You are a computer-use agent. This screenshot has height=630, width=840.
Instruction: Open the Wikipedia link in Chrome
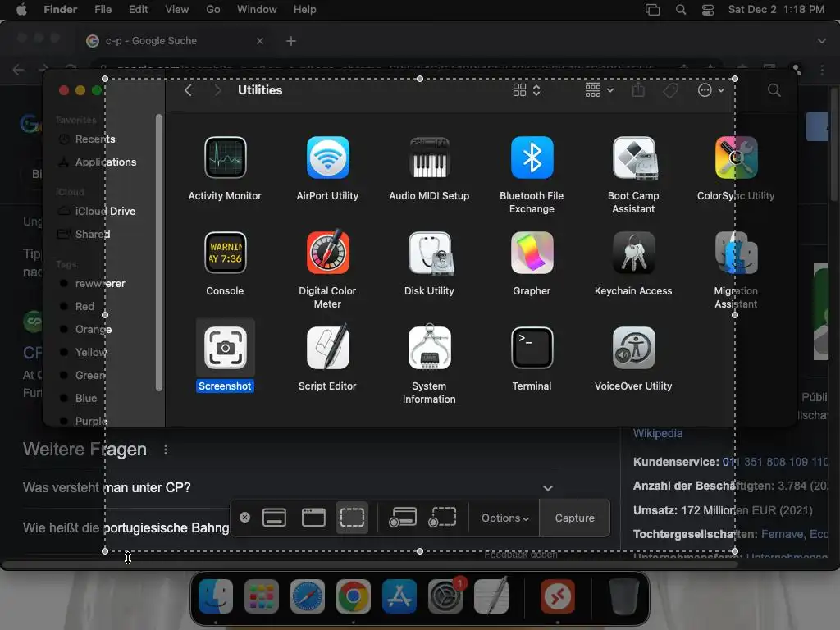[658, 433]
